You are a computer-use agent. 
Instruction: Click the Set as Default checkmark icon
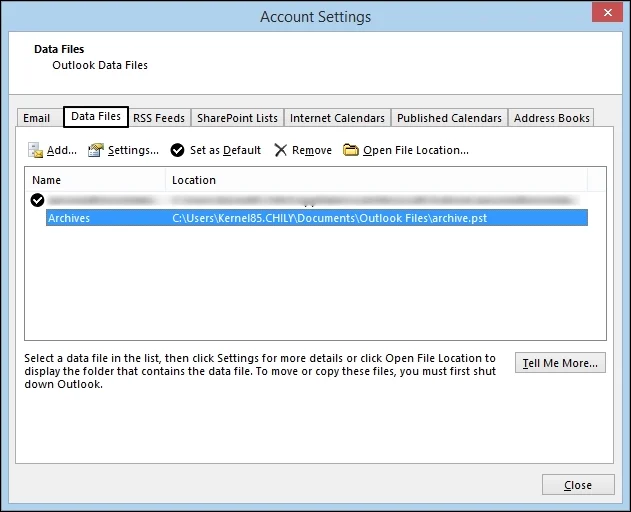tap(177, 150)
